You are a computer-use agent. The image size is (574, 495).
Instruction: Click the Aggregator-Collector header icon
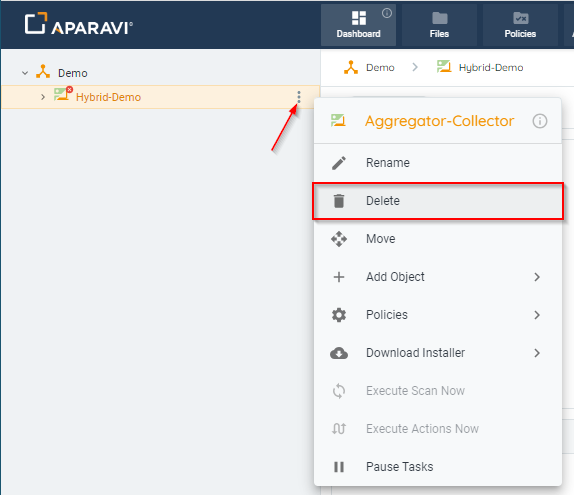click(338, 120)
